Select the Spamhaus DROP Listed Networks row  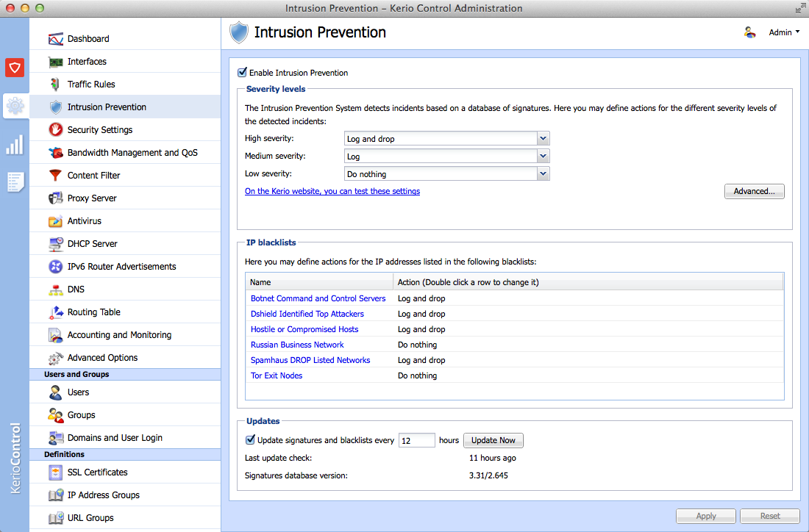click(x=515, y=360)
